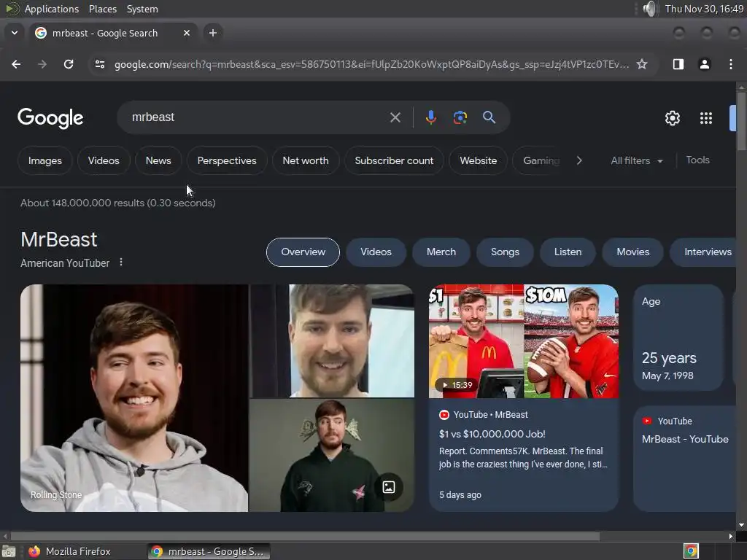
Task: Open the Places menu
Action: point(102,9)
